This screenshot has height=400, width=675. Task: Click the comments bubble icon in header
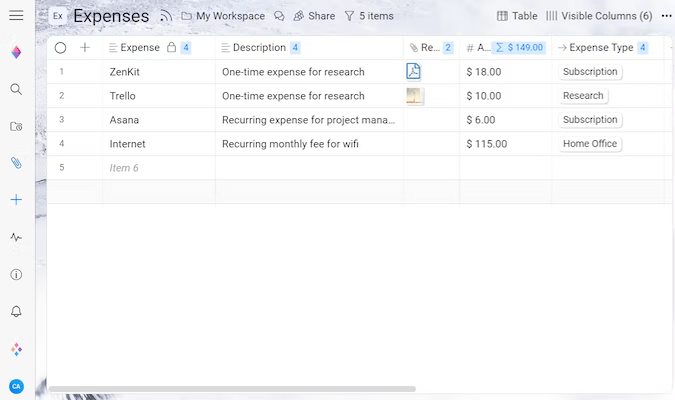(x=279, y=16)
